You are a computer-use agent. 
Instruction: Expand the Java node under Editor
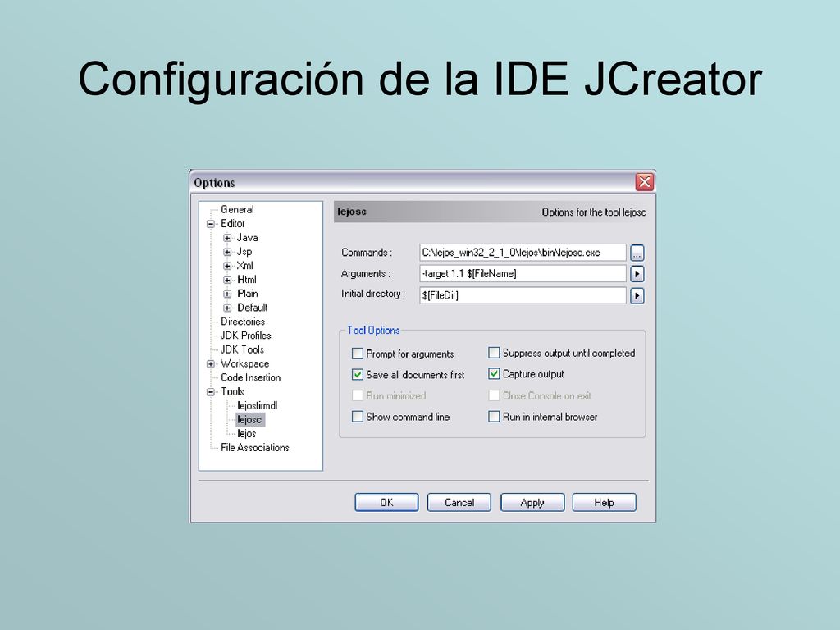(x=227, y=238)
